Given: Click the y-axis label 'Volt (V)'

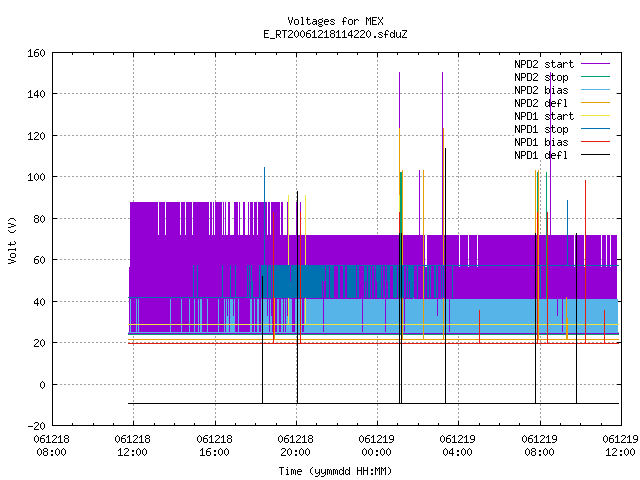Looking at the screenshot, I should [x=13, y=241].
